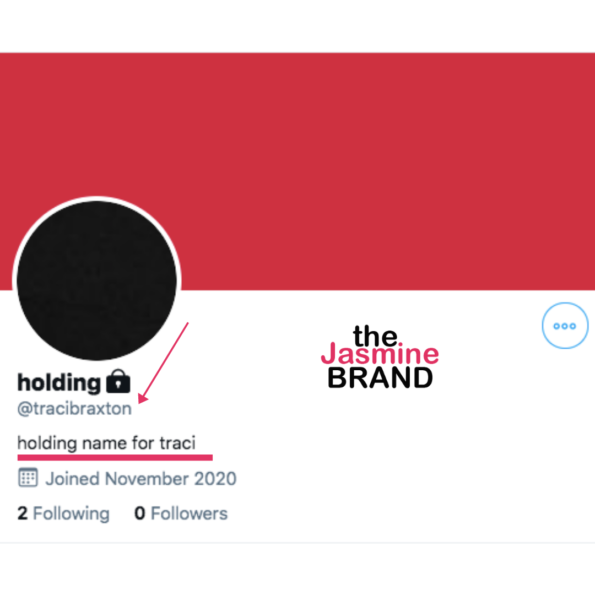Click the number 0 before Followers
The width and height of the screenshot is (595, 595).
(140, 513)
